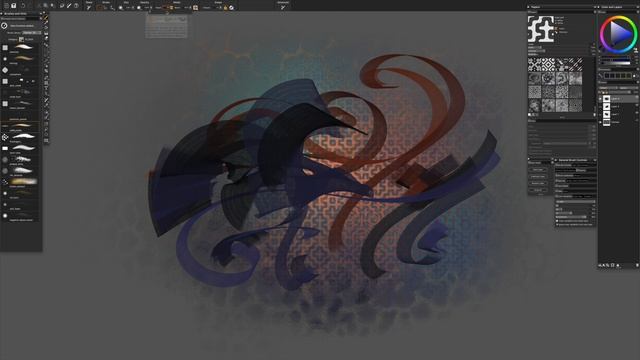Select the magnifier zoom icon in top toolbar
The height and width of the screenshot is (360, 640).
click(45, 6)
